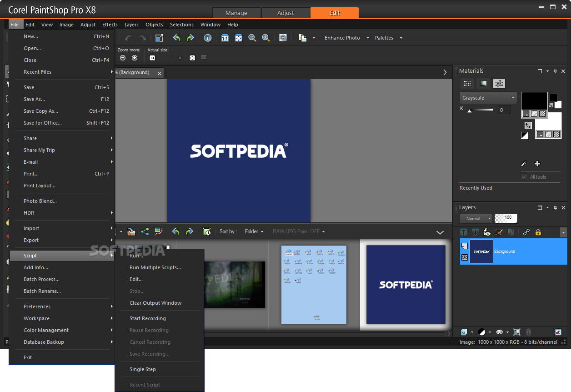
Task: Collapse the organizer panel chevron
Action: [440, 232]
